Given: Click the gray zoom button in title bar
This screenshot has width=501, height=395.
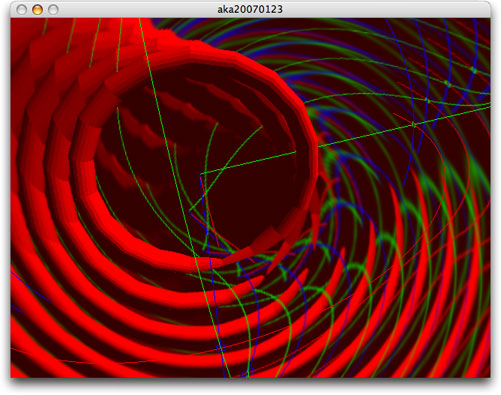Looking at the screenshot, I should pyautogui.click(x=53, y=10).
